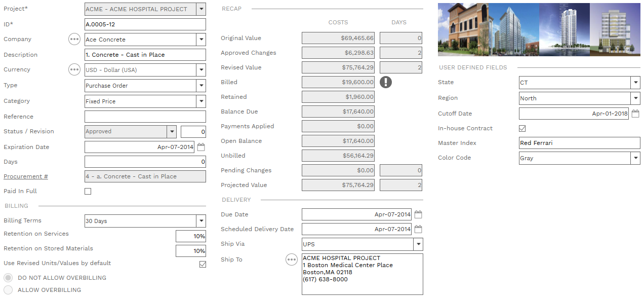Select Do Not Allow Overbilling option
This screenshot has height=297, width=644.
click(x=8, y=278)
